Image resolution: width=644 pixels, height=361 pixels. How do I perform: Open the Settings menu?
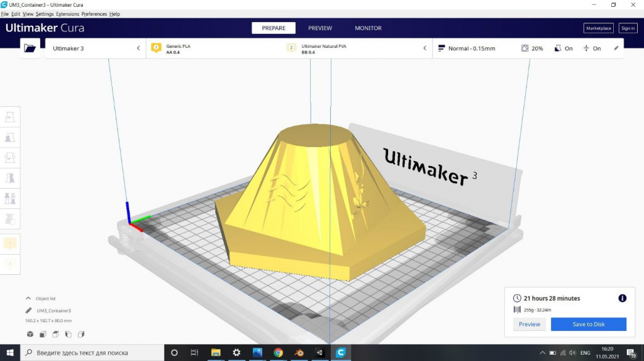tap(45, 14)
